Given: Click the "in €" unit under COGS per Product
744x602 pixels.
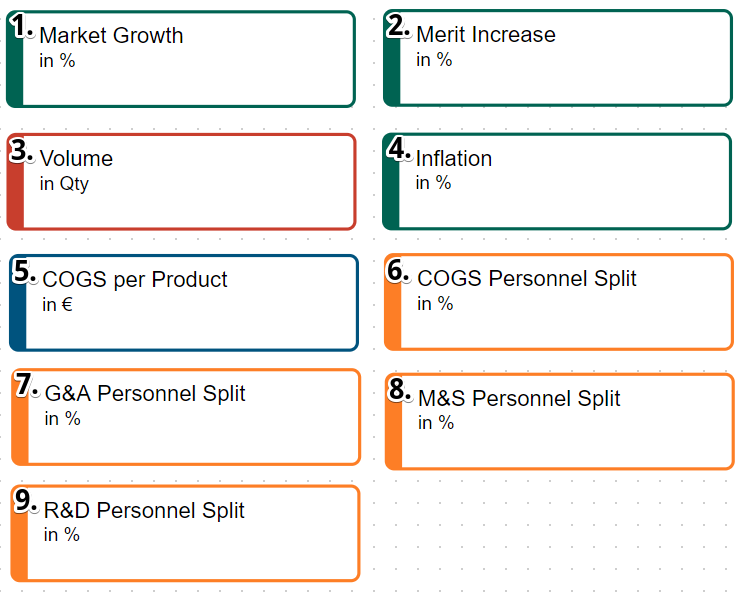Looking at the screenshot, I should [57, 305].
